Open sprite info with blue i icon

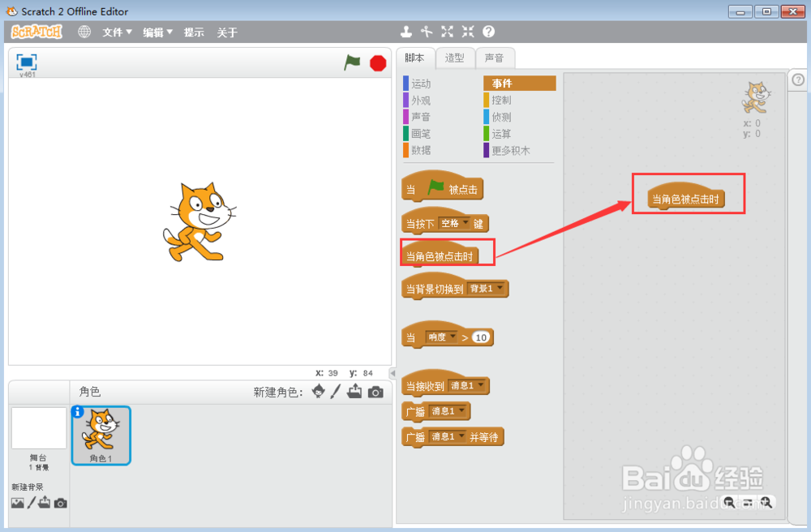pos(78,411)
